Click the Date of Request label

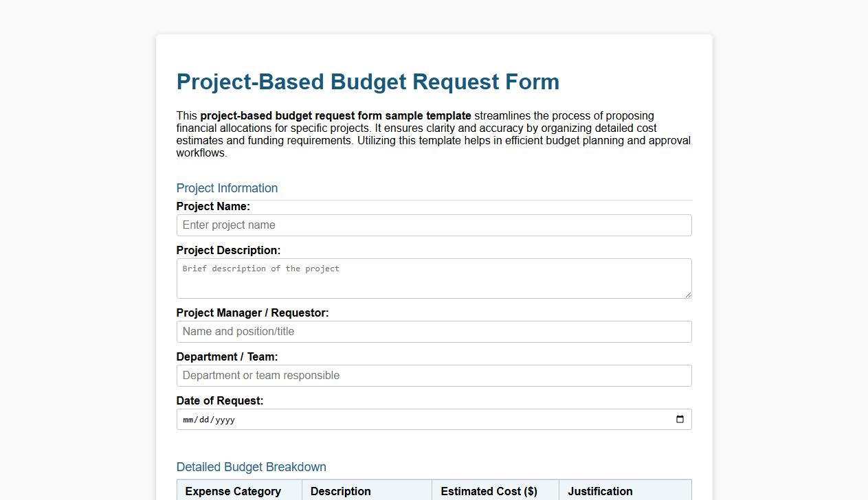tap(220, 400)
